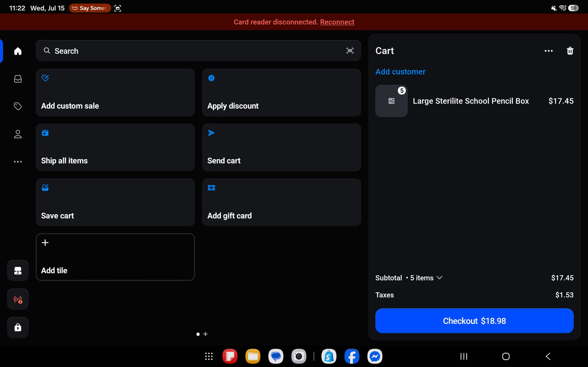
Task: Open the card reader connectivity status icon
Action: (18, 300)
